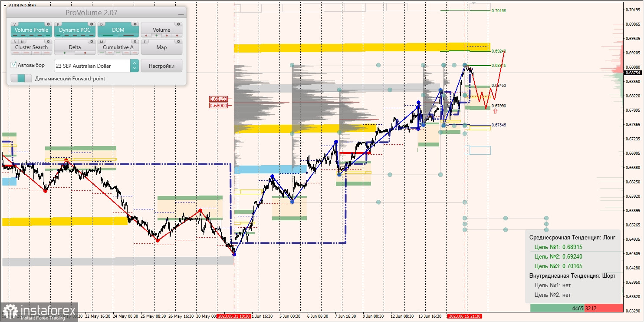Minimize the ProVolume 2.07 panel
Image resolution: width=644 pixels, height=322 pixels.
click(181, 14)
